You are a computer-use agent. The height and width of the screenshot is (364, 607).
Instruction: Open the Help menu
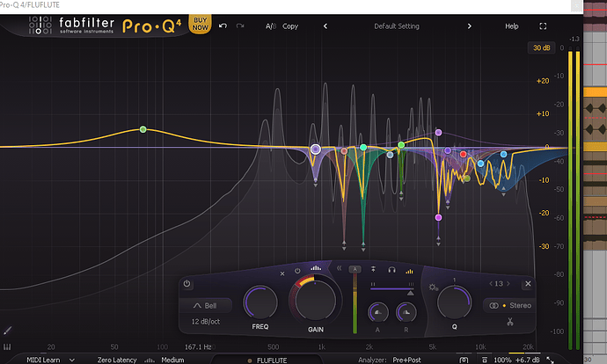(511, 26)
